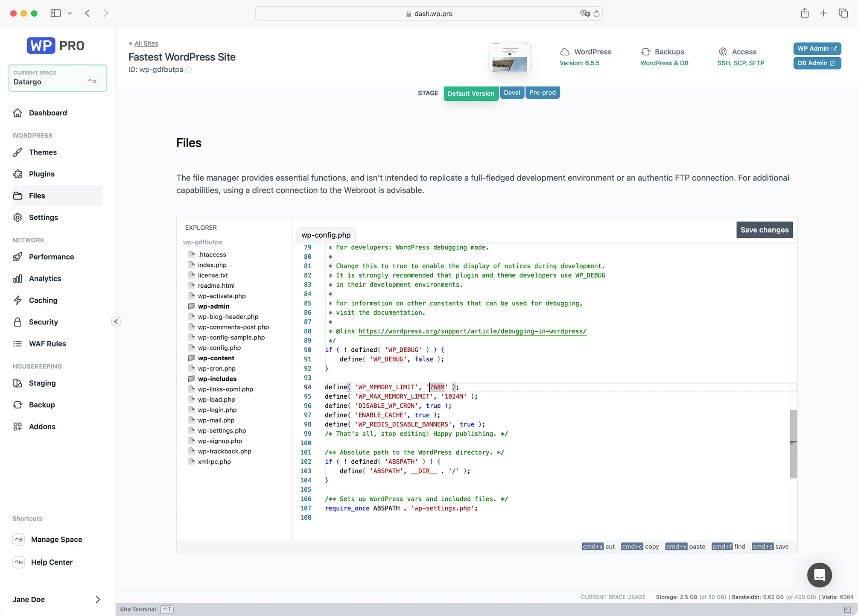Open WP Admin button
858x616 pixels.
[x=817, y=49]
